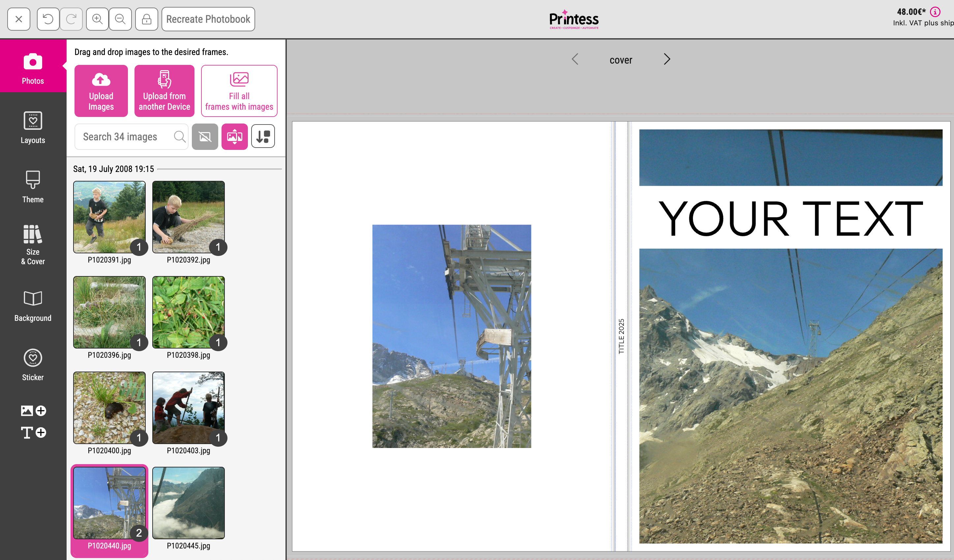Screen dimensions: 954x560
Task: Undo the last action
Action: pos(48,19)
